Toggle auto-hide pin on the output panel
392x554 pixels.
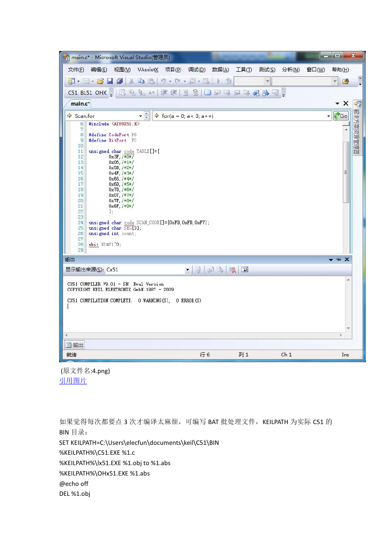coord(338,260)
